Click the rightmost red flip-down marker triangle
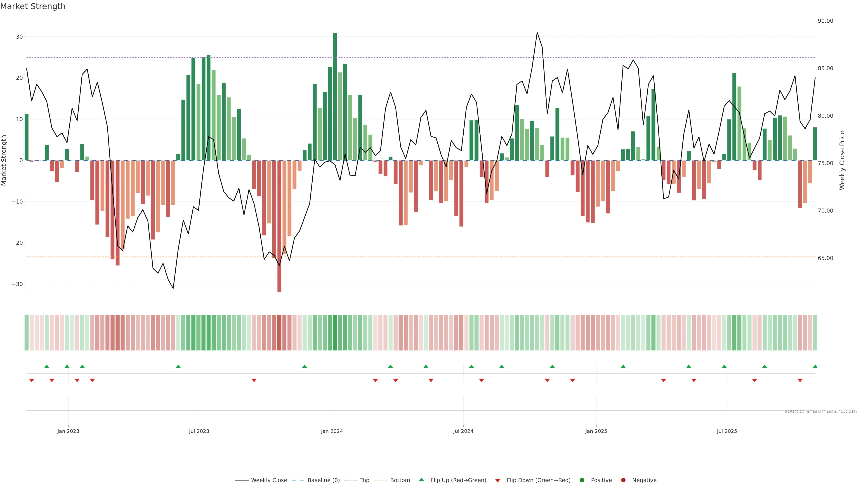The image size is (868, 488). tap(800, 380)
